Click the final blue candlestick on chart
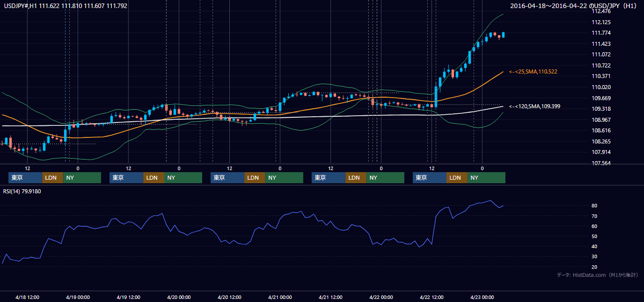The height and width of the screenshot is (302, 644). pyautogui.click(x=503, y=34)
